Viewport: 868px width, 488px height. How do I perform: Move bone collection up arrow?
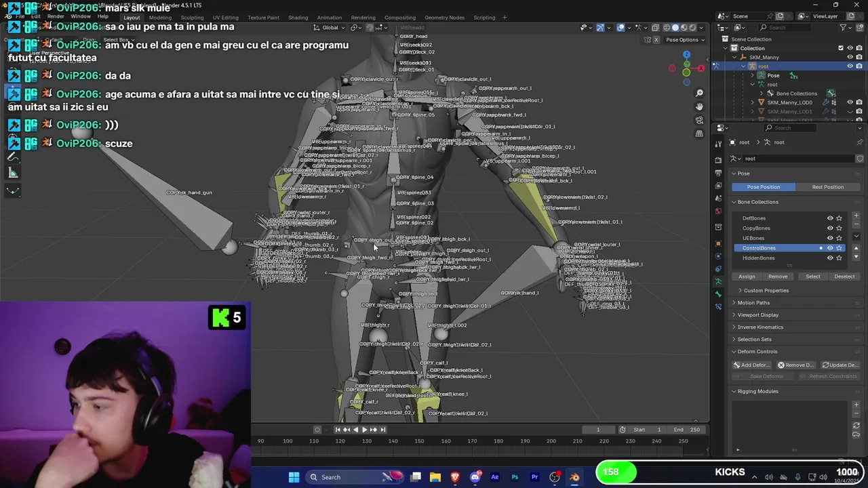856,248
